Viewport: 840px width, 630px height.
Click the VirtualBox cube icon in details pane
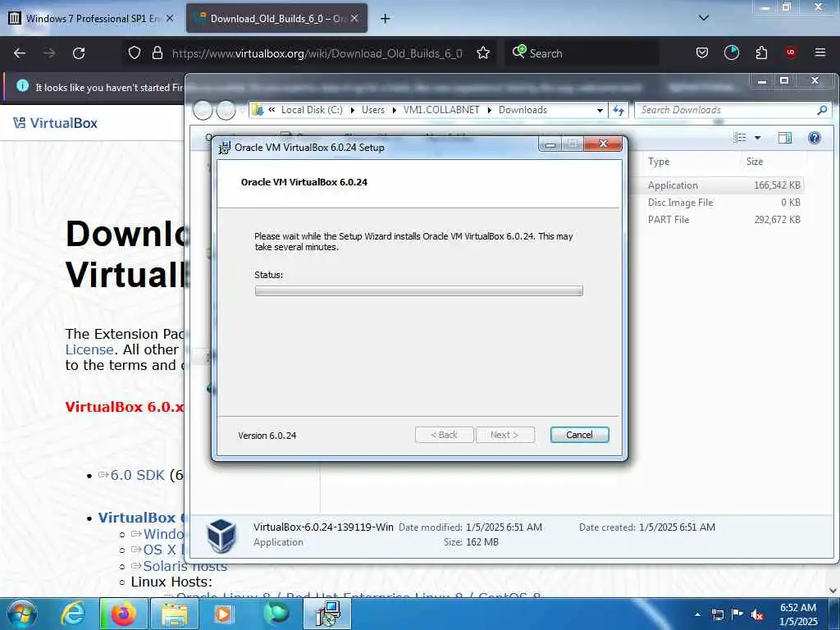tap(221, 535)
